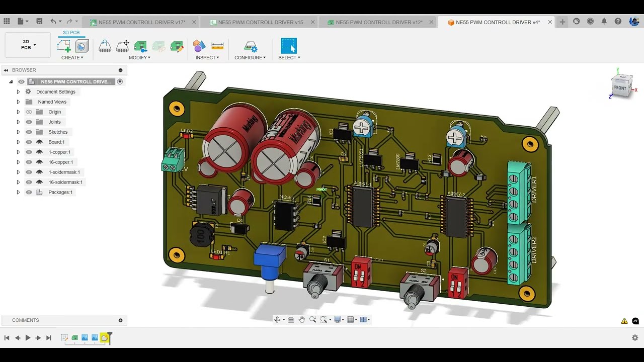
Task: Select the Measure ruler tool
Action: (217, 46)
